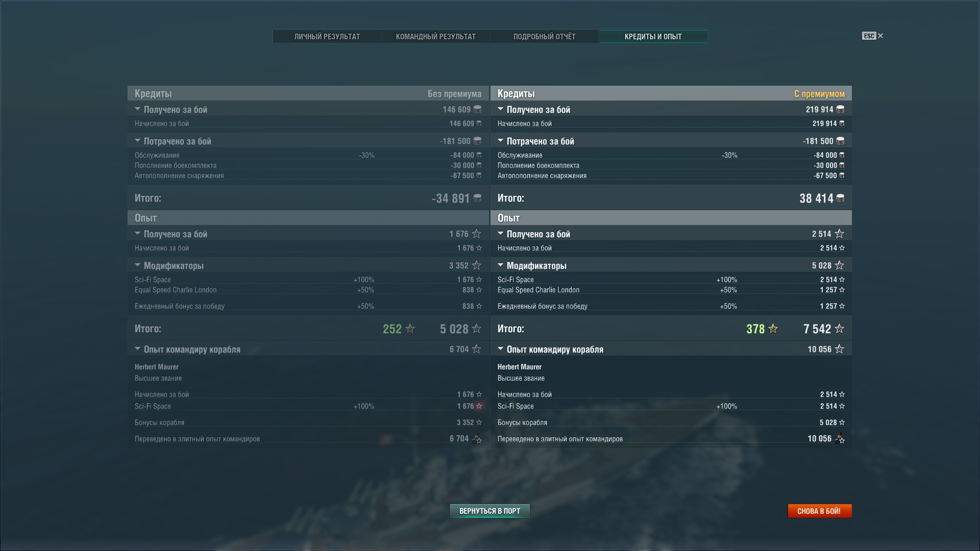Screen dimensions: 980x551
Task: Click the coin icon beside left -181 500
Action: (477, 141)
